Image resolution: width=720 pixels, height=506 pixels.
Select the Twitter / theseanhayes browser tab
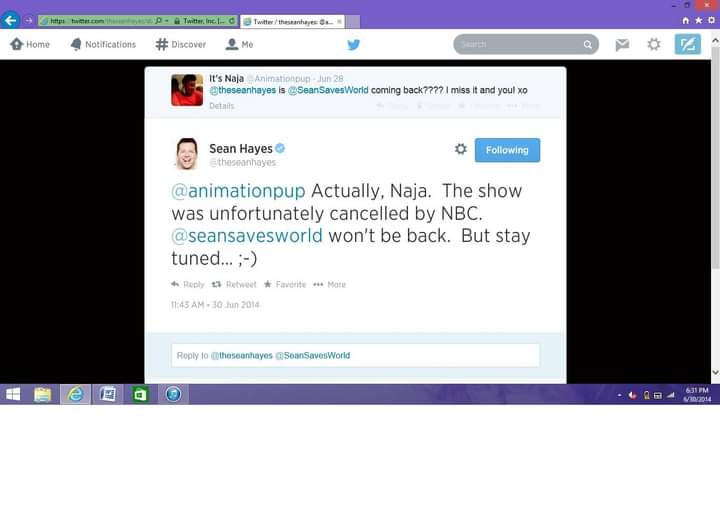coord(292,22)
